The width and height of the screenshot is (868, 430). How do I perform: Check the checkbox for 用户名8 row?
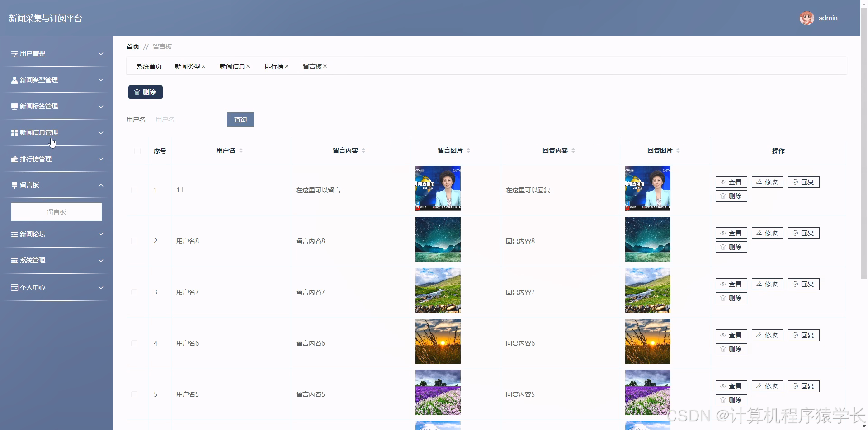click(134, 241)
